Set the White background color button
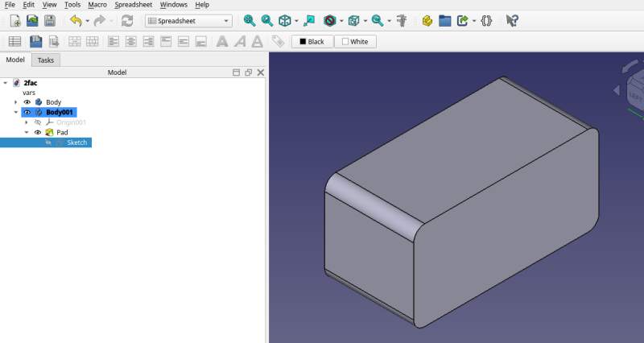Image resolution: width=644 pixels, height=343 pixels. pyautogui.click(x=355, y=42)
